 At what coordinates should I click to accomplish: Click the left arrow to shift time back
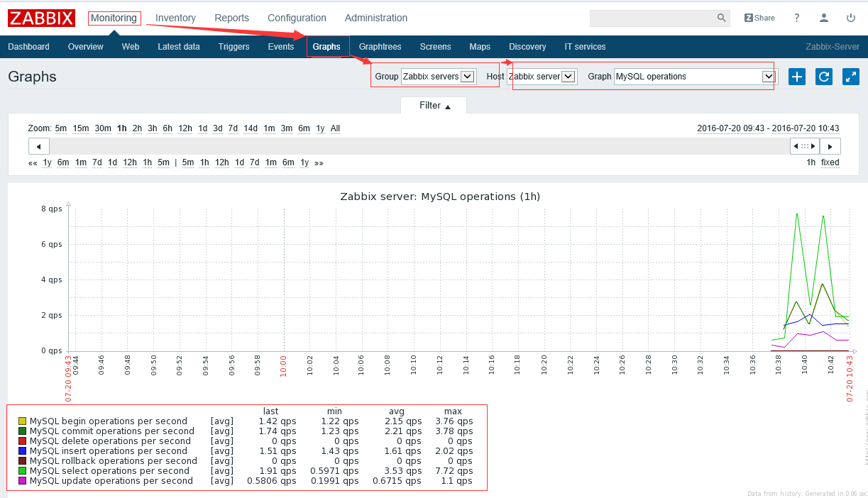39,146
